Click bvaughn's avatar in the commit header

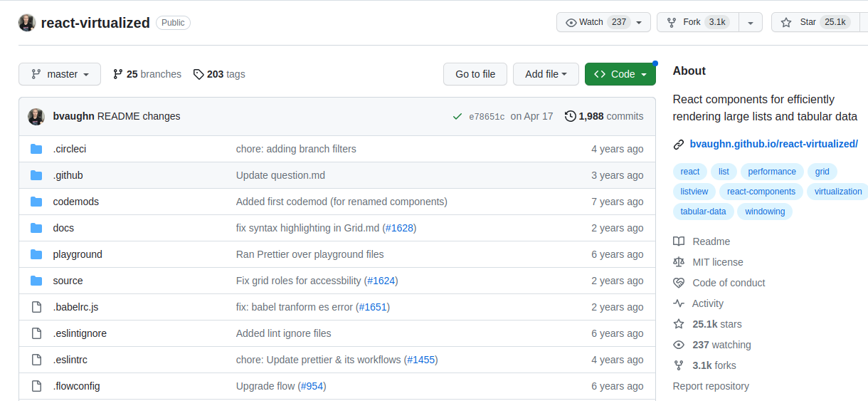point(36,116)
